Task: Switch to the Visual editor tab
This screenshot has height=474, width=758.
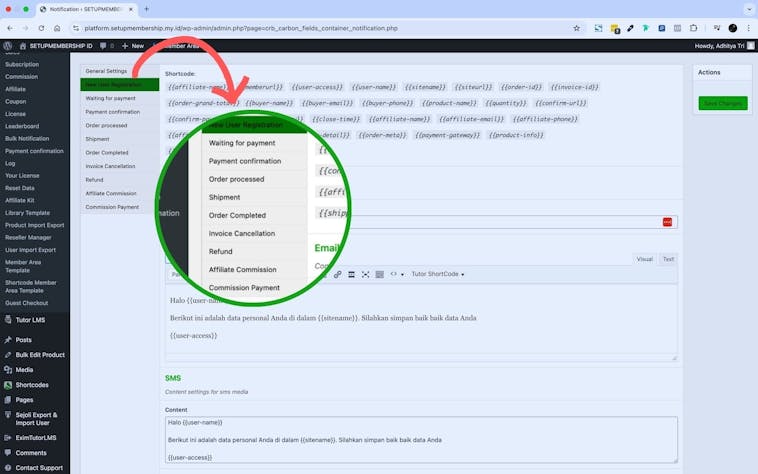Action: coord(645,259)
